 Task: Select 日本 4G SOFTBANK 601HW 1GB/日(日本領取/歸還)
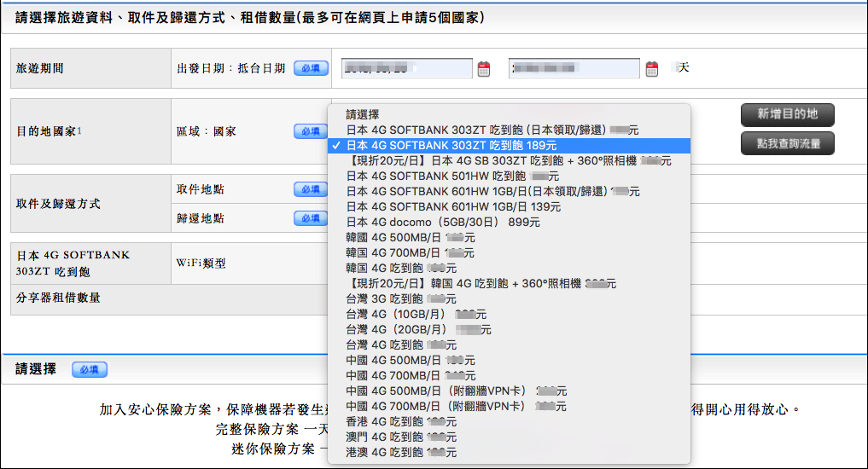pos(510,191)
